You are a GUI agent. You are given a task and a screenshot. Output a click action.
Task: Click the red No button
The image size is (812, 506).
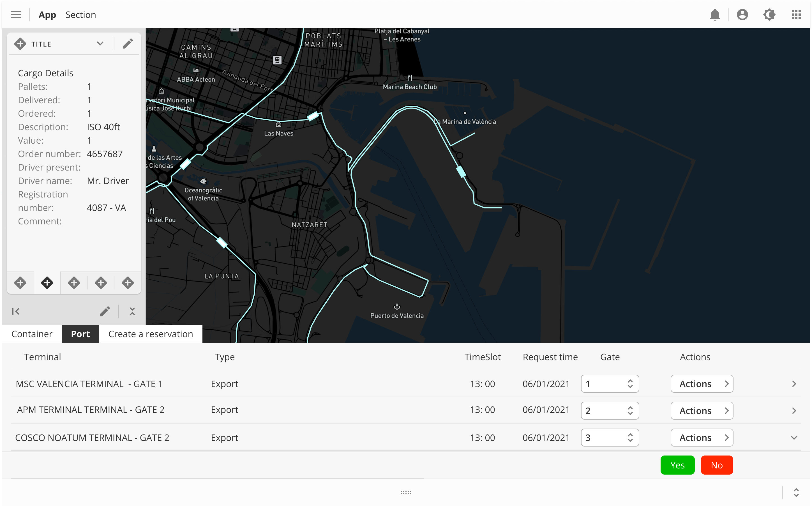tap(716, 465)
